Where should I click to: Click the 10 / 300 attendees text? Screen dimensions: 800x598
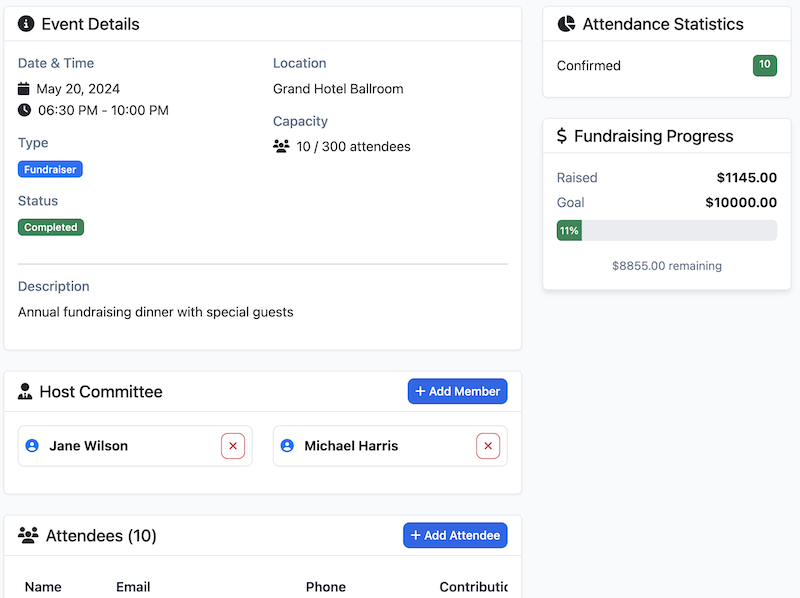354,146
